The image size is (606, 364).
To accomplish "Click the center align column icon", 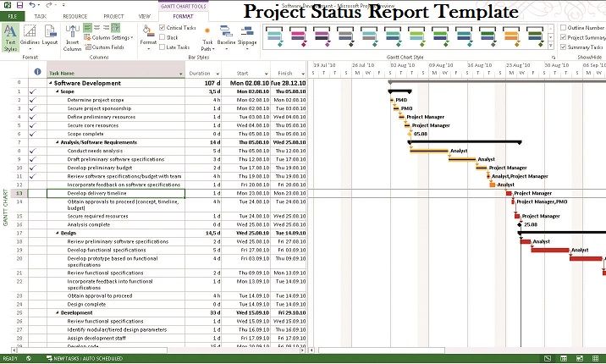I will point(96,27).
